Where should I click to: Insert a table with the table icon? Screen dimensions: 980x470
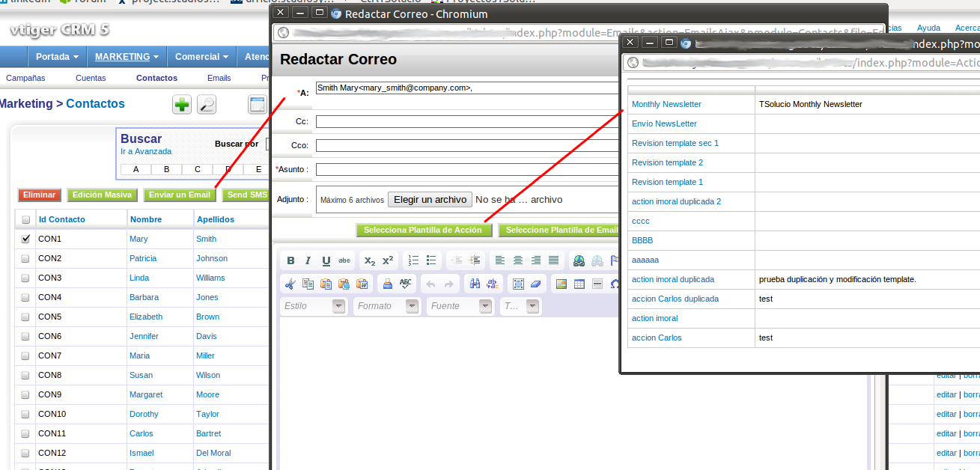(x=579, y=284)
